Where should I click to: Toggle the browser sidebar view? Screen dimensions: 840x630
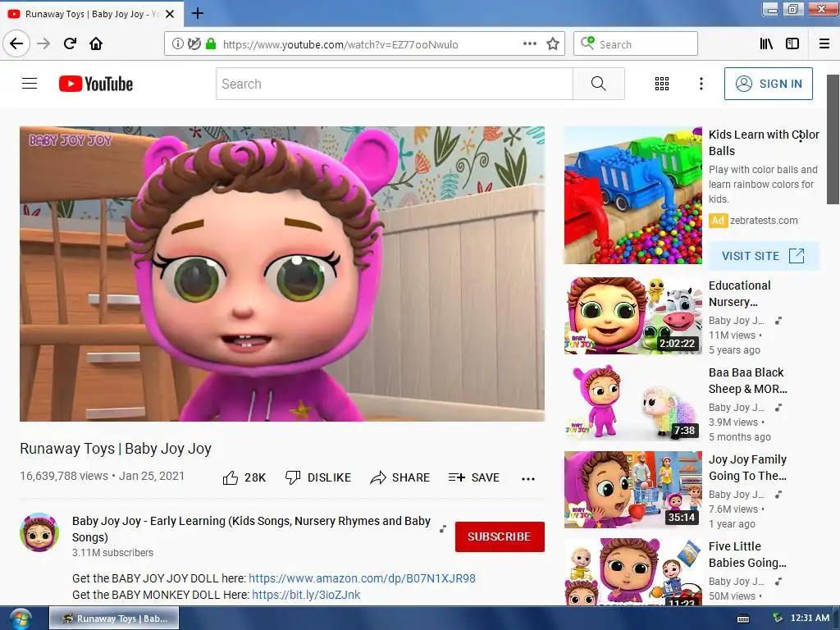coord(792,44)
